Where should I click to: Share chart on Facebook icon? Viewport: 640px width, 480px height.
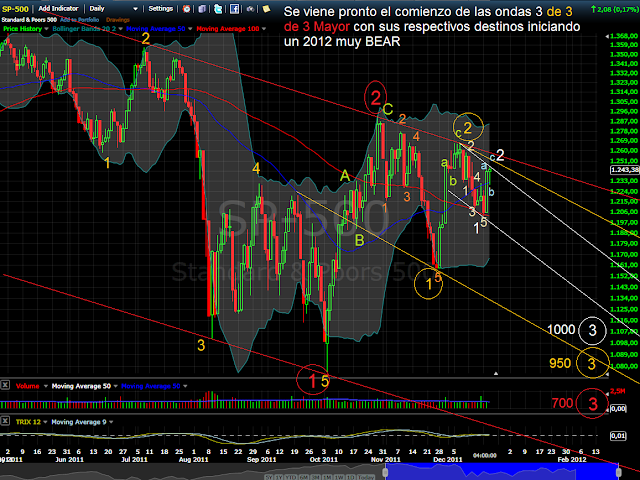pyautogui.click(x=234, y=9)
